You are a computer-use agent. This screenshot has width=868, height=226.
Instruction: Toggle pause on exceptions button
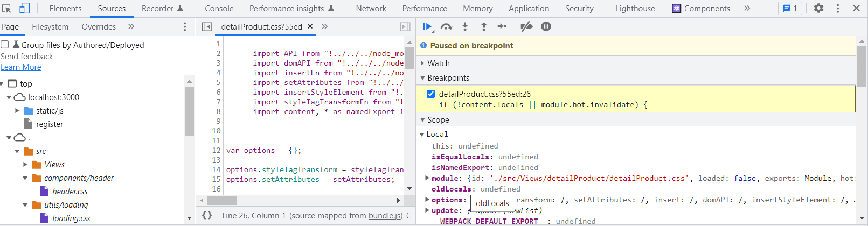pyautogui.click(x=546, y=26)
